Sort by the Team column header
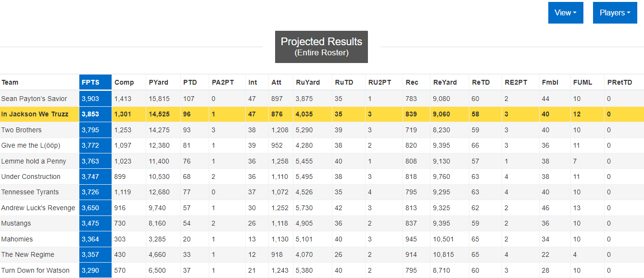The image size is (644, 278). [x=10, y=82]
